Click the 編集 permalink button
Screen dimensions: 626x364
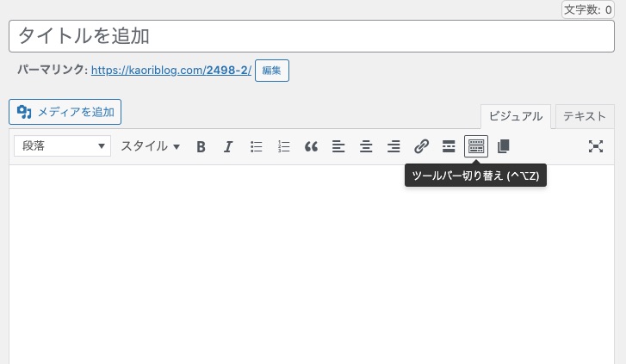pos(272,71)
